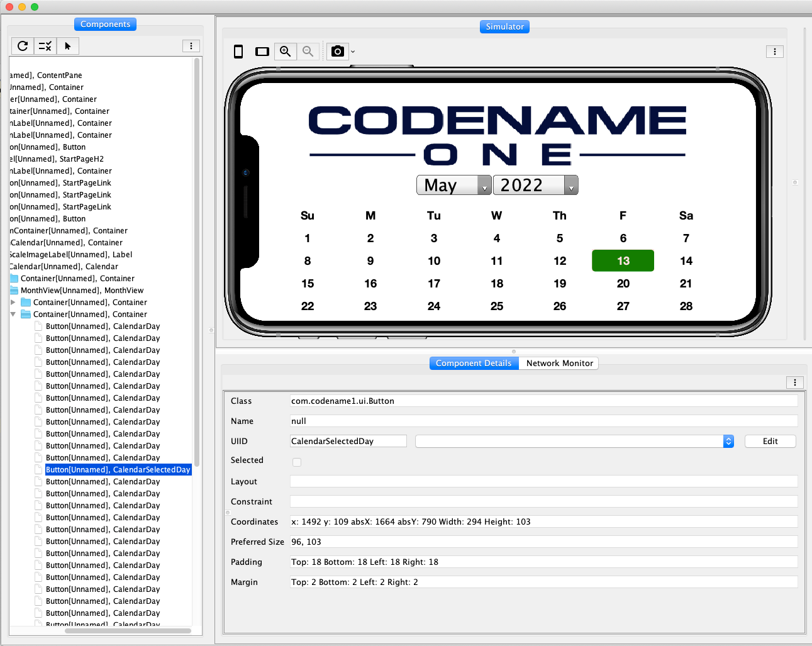Viewport: 812px width, 646px height.
Task: Open the 2022 year picker
Action: point(535,186)
